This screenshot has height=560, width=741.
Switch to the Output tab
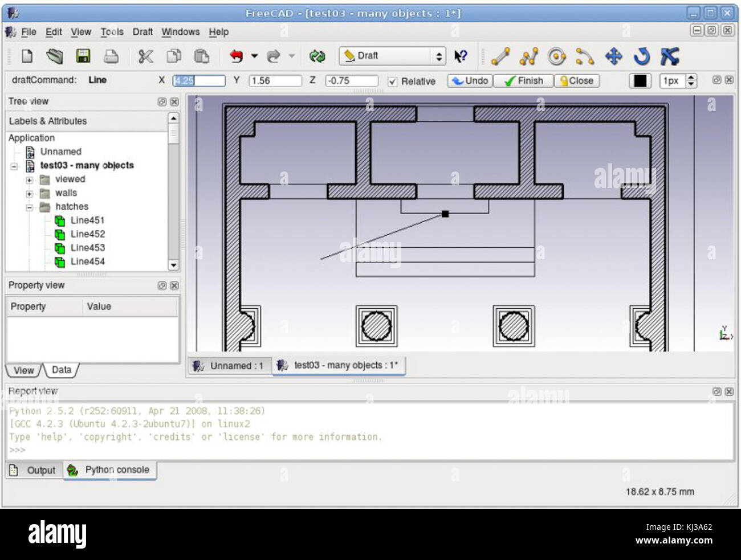point(34,471)
